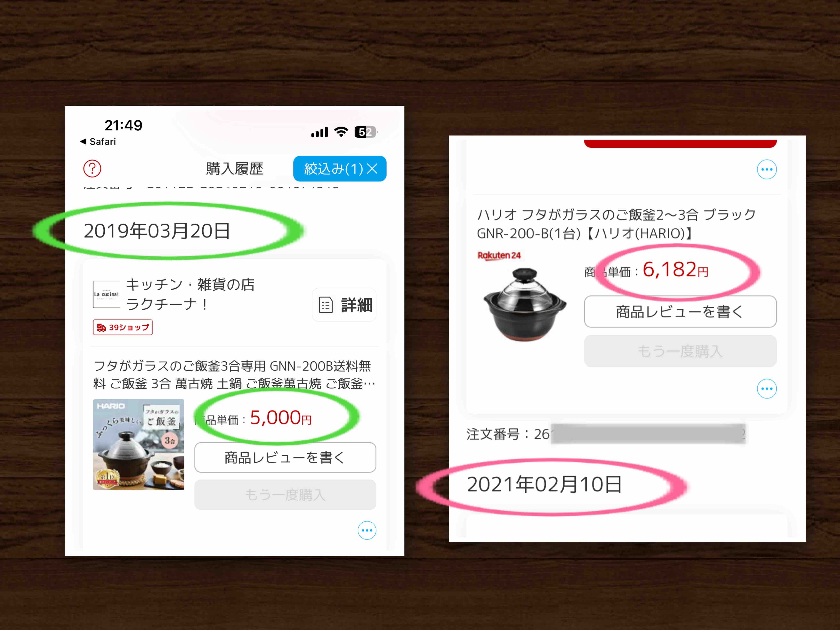Open フタがガラスのご飯釜3合専用 product title

click(234, 375)
